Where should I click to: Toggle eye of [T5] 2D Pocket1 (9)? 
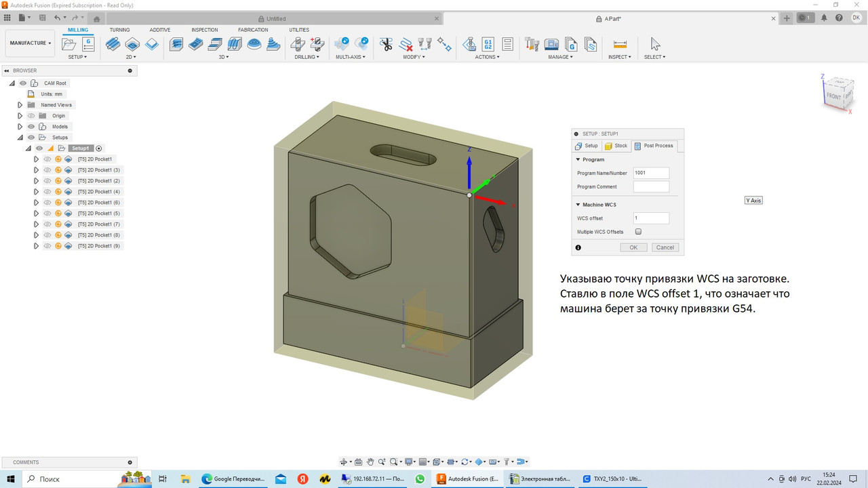point(47,246)
